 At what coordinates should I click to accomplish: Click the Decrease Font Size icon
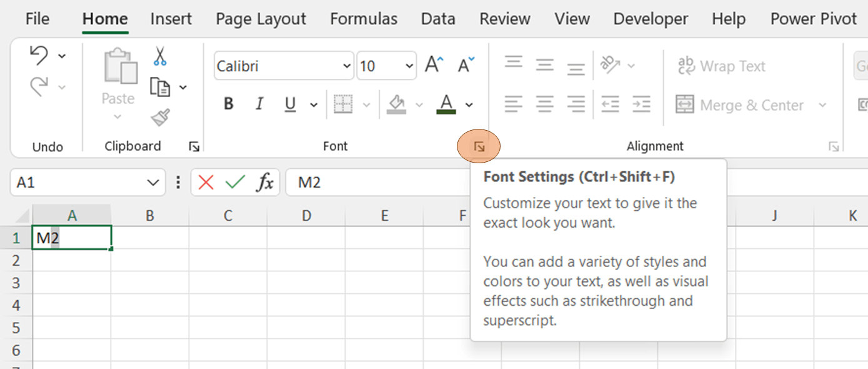pyautogui.click(x=466, y=65)
